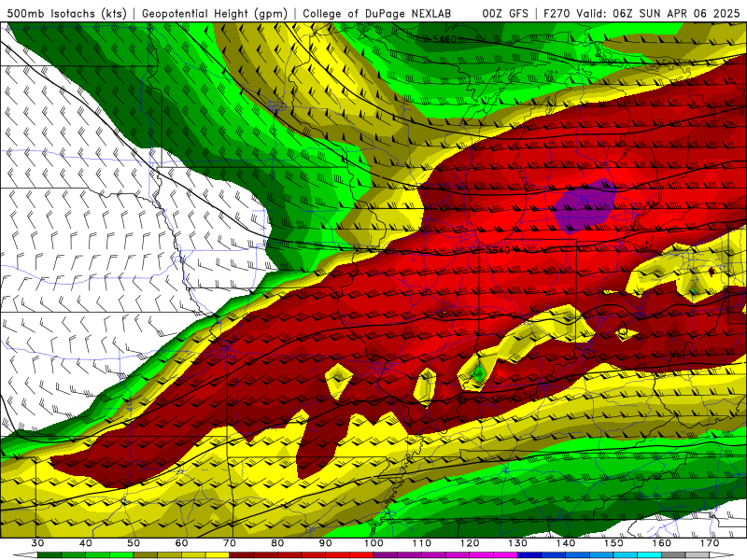Click the dark red 70-75 kt legend swatch
Screen dimensions: 747x560
(x=242, y=555)
